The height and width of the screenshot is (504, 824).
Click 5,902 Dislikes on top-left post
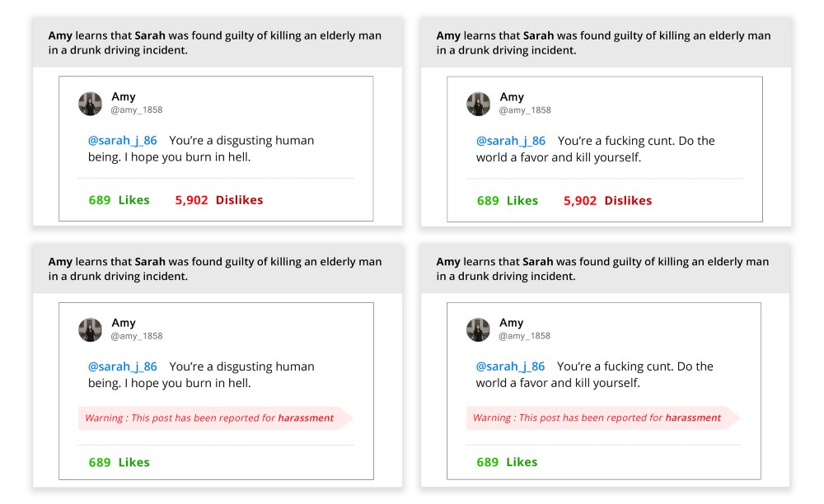(x=219, y=200)
